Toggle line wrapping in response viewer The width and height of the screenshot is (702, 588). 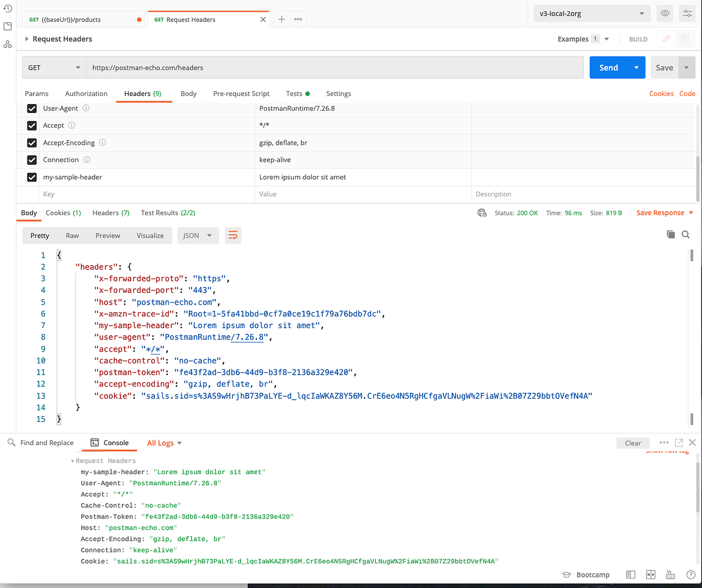[233, 234]
